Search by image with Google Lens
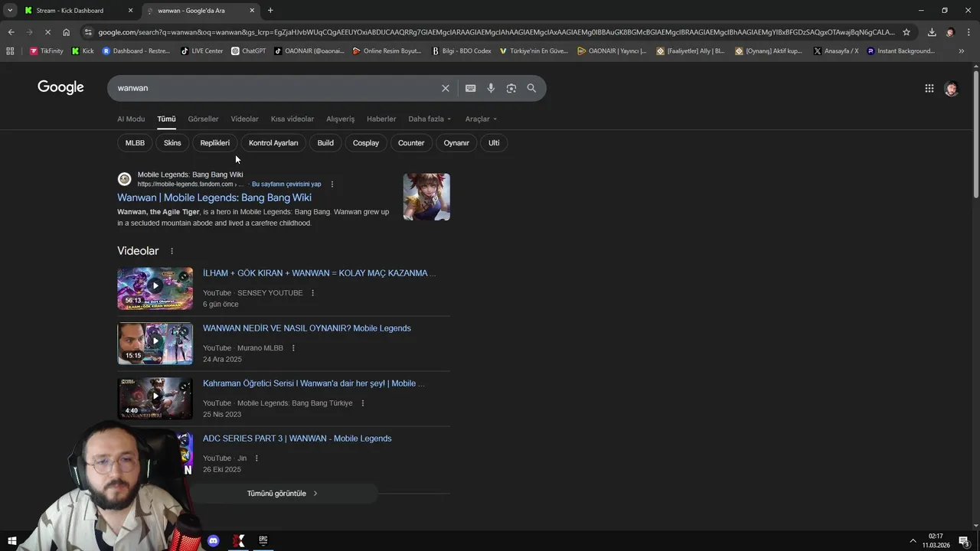The height and width of the screenshot is (551, 980). (511, 88)
